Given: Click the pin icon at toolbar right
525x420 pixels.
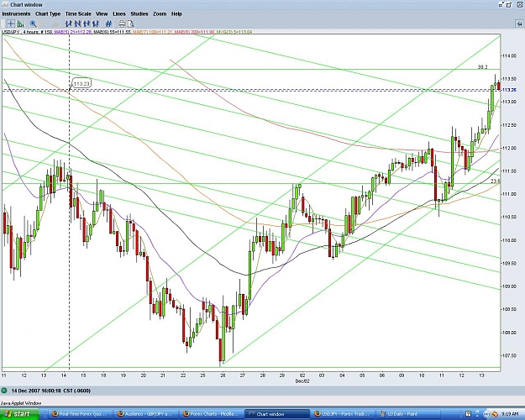Looking at the screenshot, I should [x=519, y=24].
